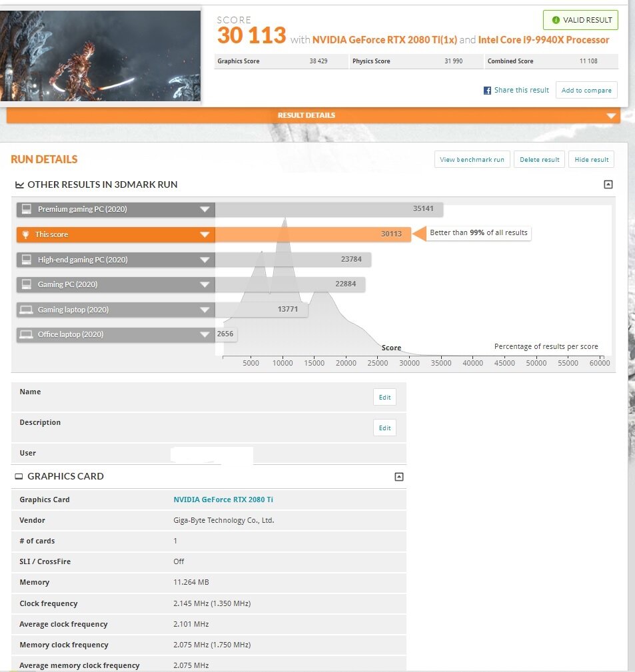The width and height of the screenshot is (635, 672).
Task: Expand the Result Details orange bar arrow
Action: (611, 116)
